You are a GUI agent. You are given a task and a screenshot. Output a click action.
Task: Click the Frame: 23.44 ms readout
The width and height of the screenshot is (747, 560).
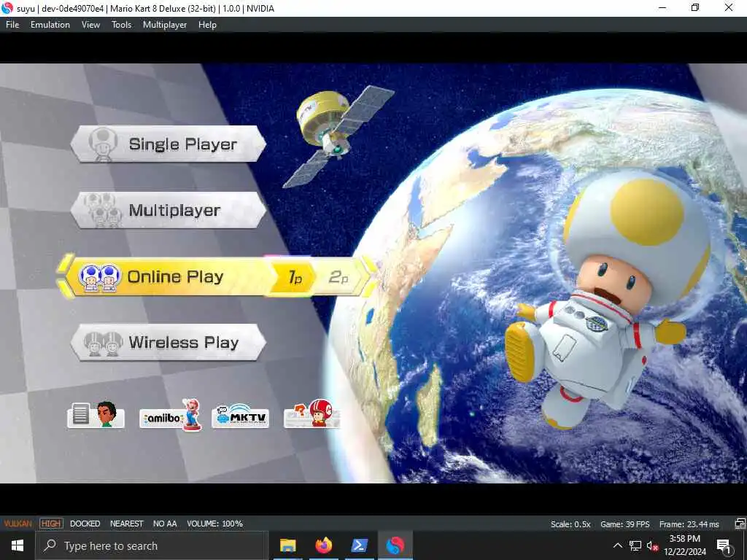point(689,524)
